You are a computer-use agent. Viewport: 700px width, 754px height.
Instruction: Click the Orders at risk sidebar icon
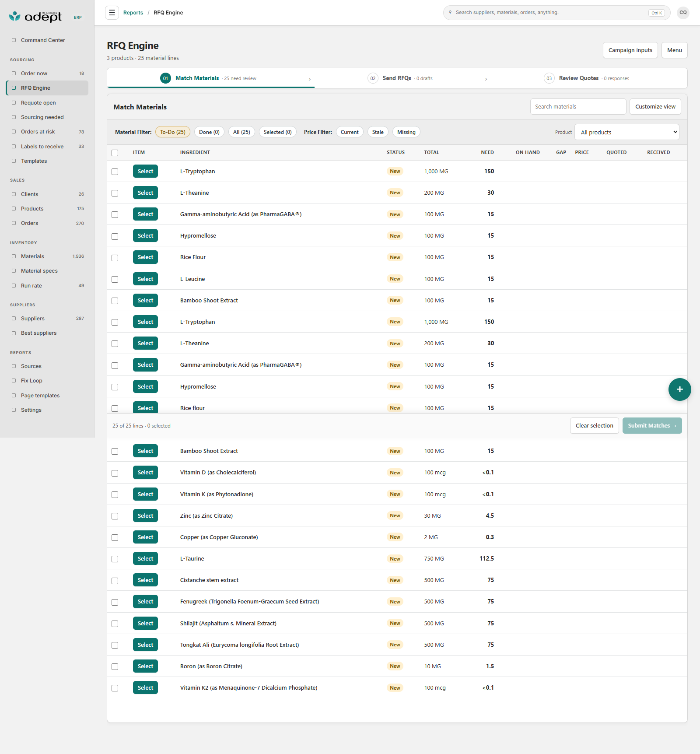click(x=14, y=132)
